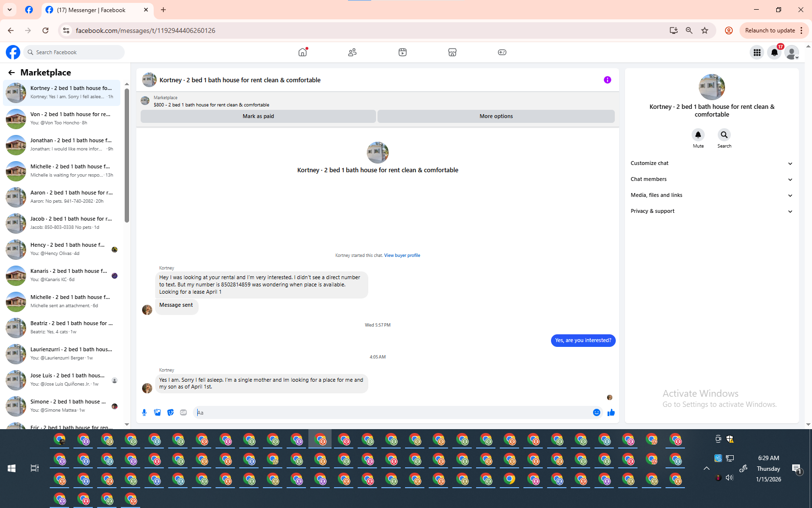Open Hency conversation in list
Viewport: 812px width, 508px height.
pos(62,250)
